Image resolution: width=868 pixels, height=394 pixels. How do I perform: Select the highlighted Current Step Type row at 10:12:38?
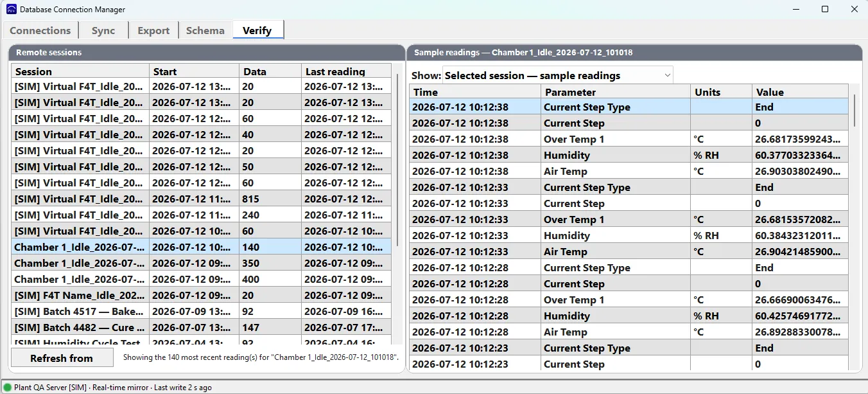click(629, 107)
